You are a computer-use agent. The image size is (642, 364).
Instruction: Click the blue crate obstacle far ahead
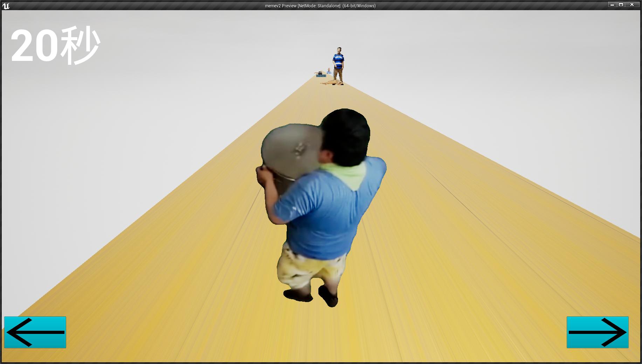click(x=321, y=76)
